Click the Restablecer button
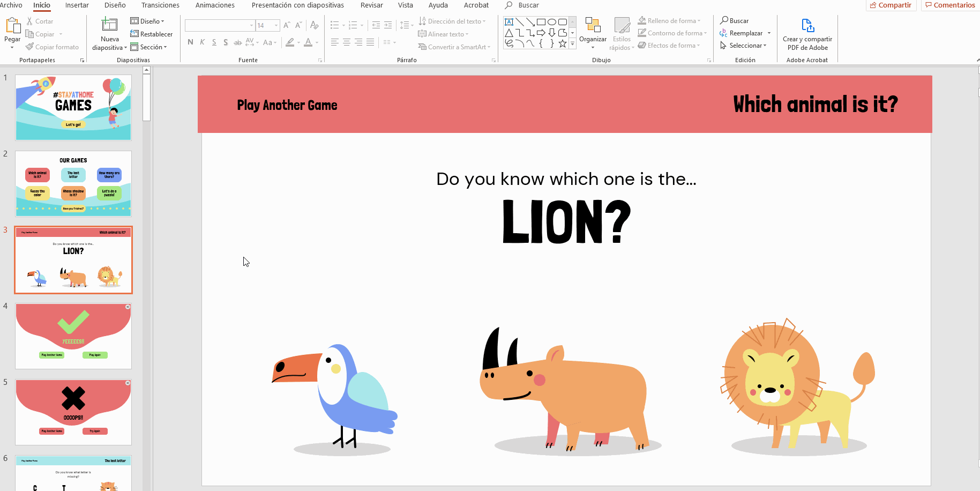 coord(152,34)
